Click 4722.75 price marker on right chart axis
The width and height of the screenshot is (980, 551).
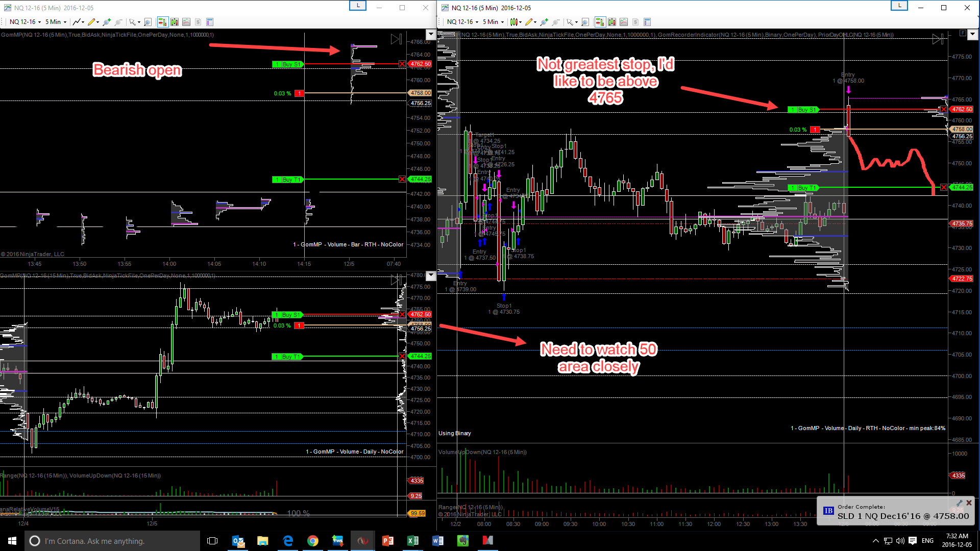click(962, 279)
